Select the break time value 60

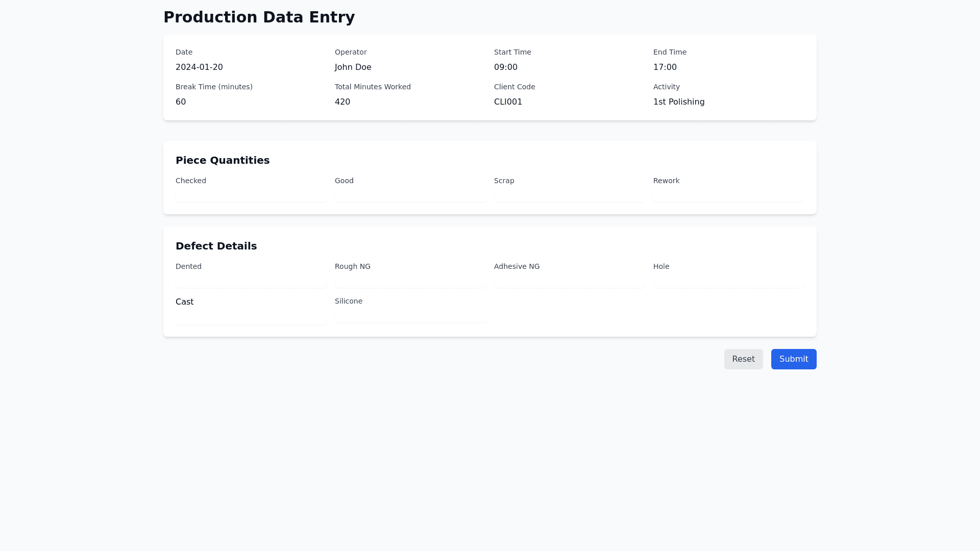(181, 102)
